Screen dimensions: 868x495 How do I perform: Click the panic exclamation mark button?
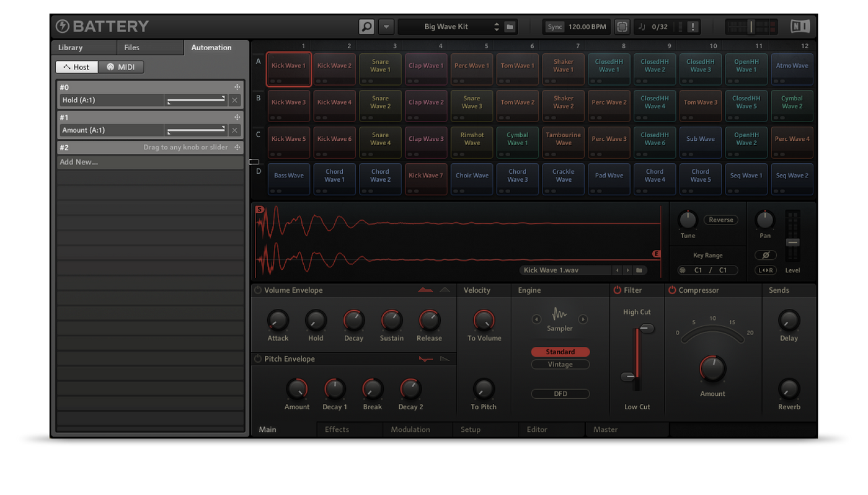693,27
